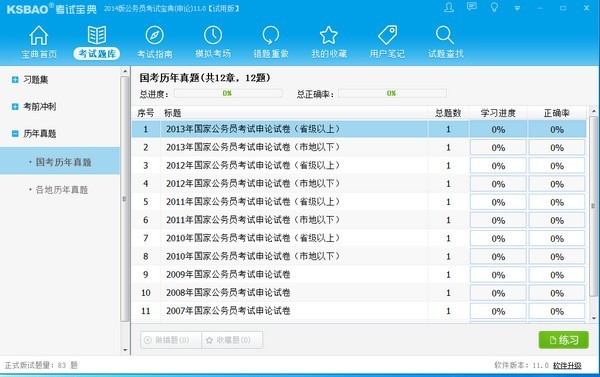Click the 序号 column header
600x377 pixels.
[146, 113]
